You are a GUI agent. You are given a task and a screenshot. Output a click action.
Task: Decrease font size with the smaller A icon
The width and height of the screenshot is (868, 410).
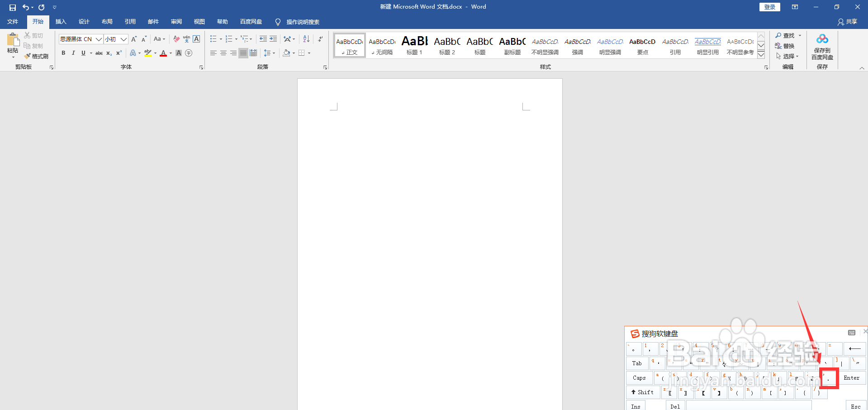pos(144,39)
